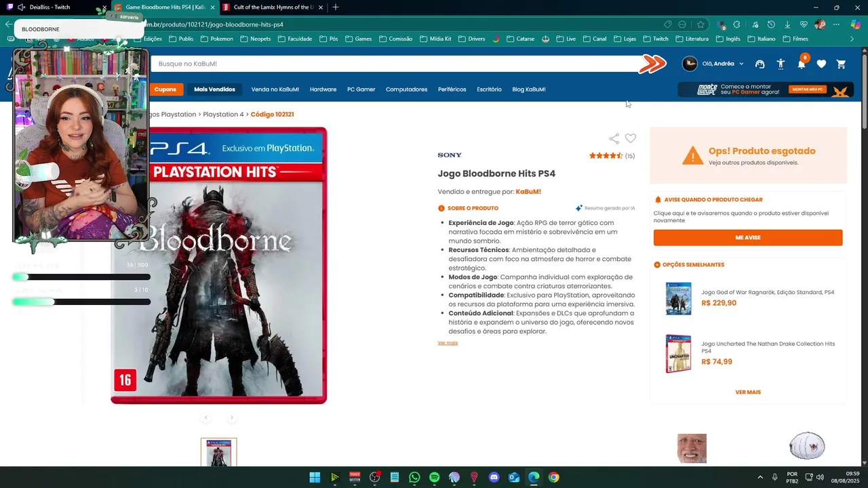The image size is (868, 488).
Task: Open the Escritório menu item
Action: tap(489, 89)
